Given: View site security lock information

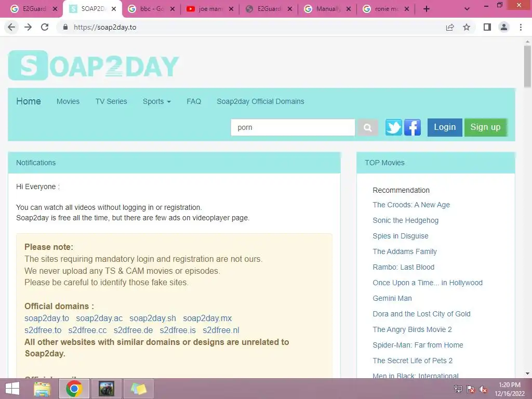Looking at the screenshot, I should [x=65, y=27].
